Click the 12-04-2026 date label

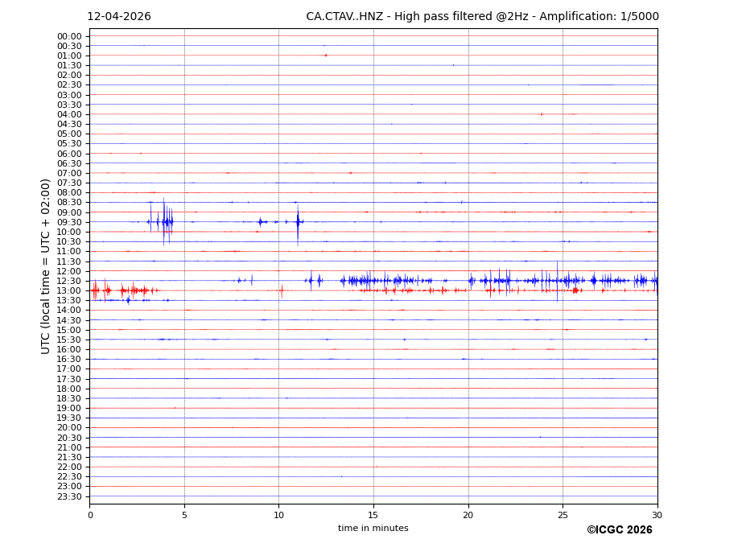(118, 17)
